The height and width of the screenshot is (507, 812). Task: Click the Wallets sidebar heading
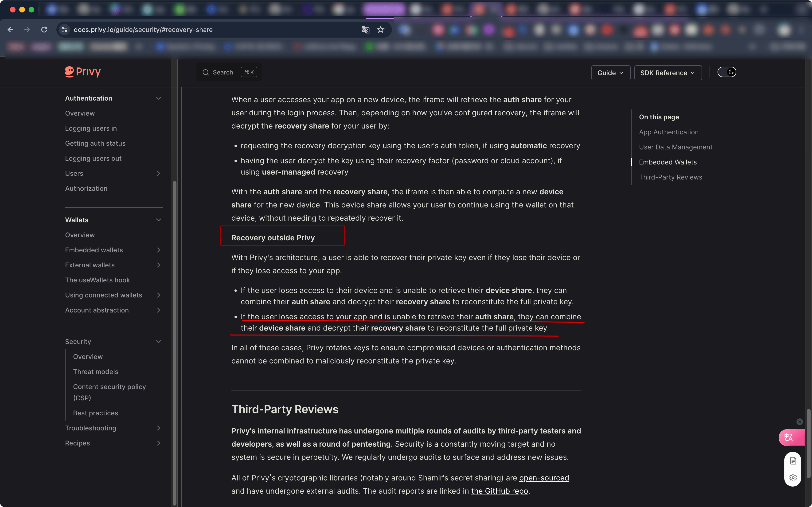tap(76, 220)
